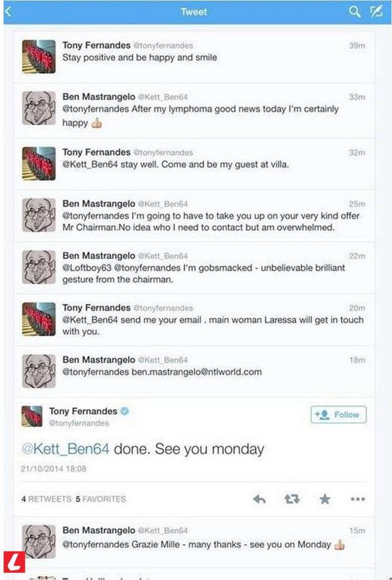Go back using the top-left arrow
The height and width of the screenshot is (580, 392).
pos(9,12)
